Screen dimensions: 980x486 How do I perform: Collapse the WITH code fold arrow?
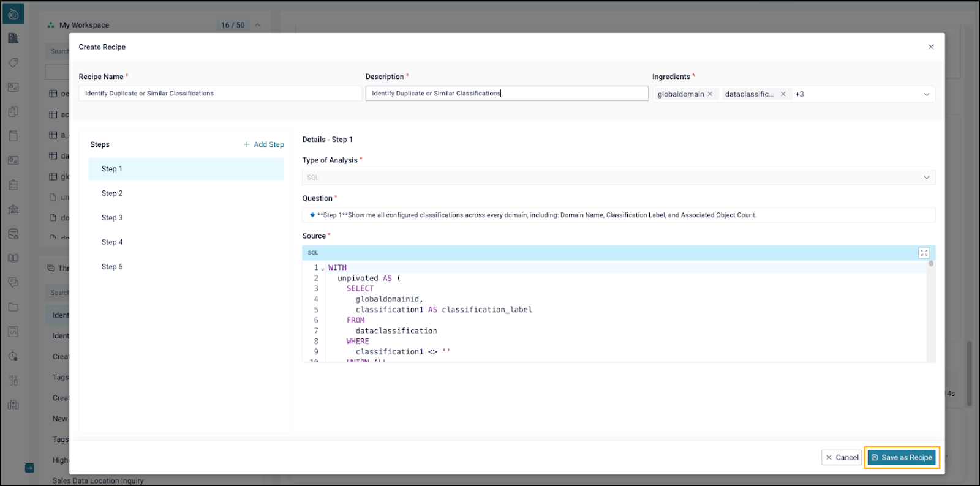tap(323, 269)
